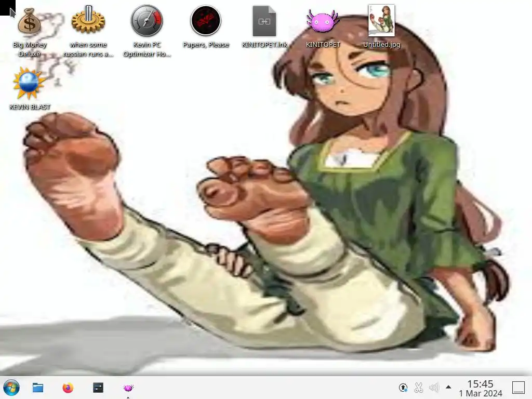Click the 'KEVIN BLAST' label text

click(30, 107)
